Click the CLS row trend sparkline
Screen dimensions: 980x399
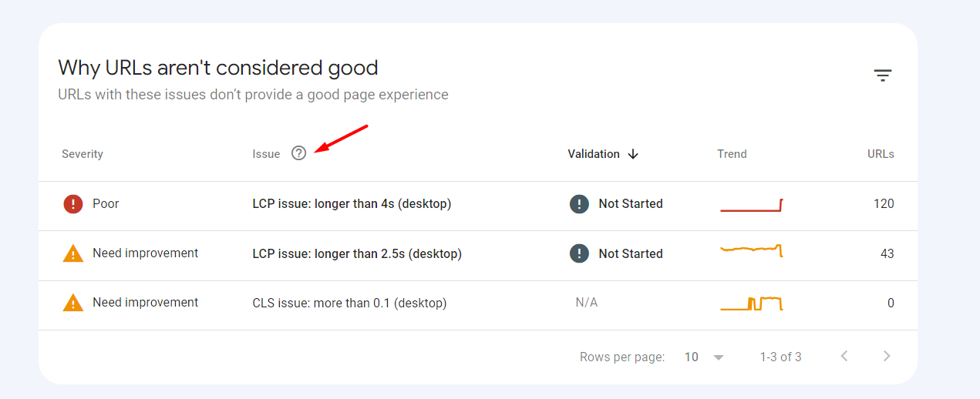pos(751,303)
